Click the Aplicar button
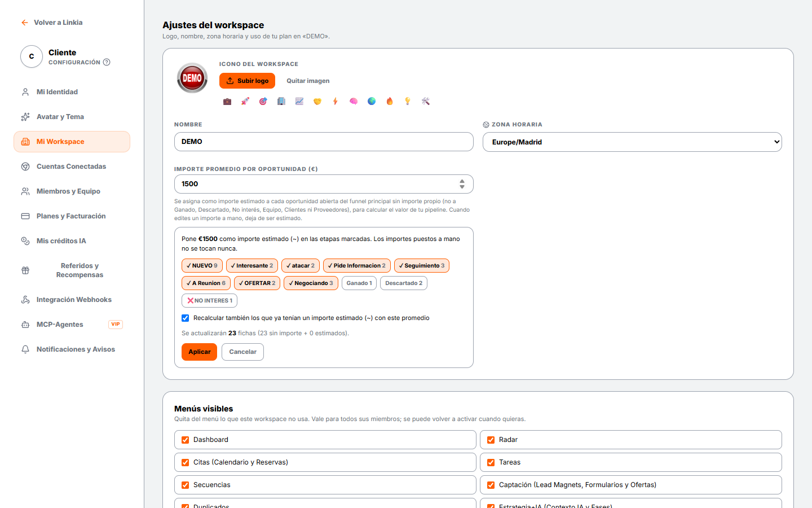 199,352
